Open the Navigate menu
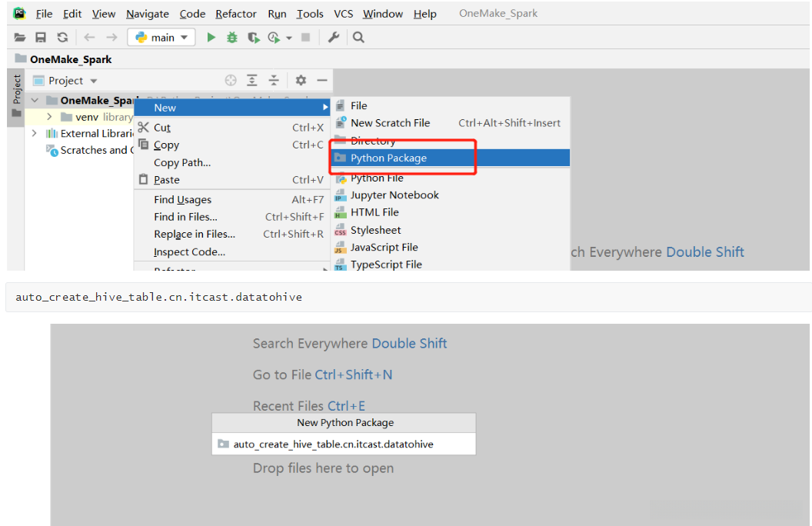This screenshot has height=526, width=812. point(148,14)
